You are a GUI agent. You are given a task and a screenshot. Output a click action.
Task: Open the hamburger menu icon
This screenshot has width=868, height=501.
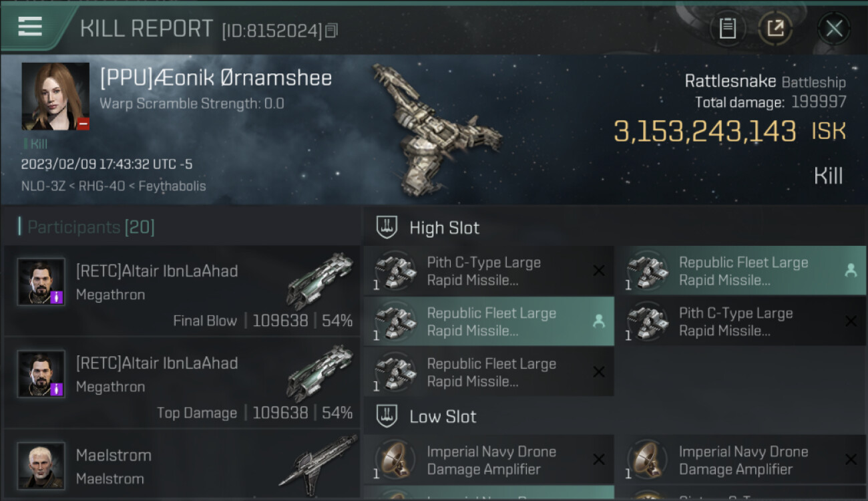[x=30, y=27]
